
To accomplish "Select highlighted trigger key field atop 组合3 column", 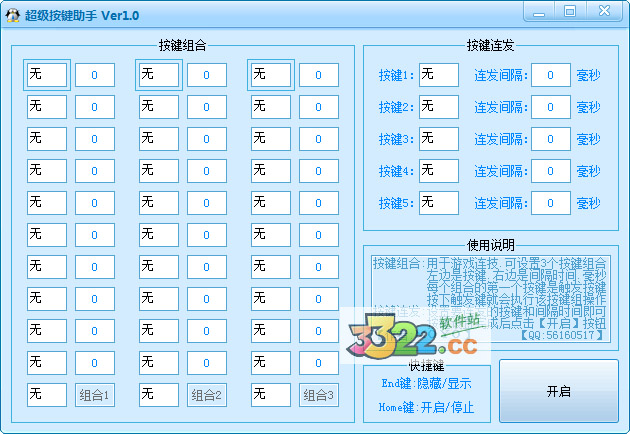I will point(271,75).
